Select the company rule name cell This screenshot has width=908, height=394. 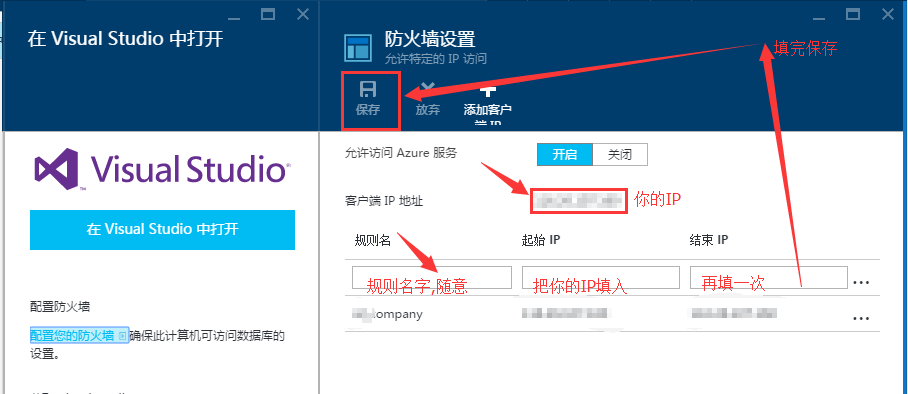click(388, 314)
